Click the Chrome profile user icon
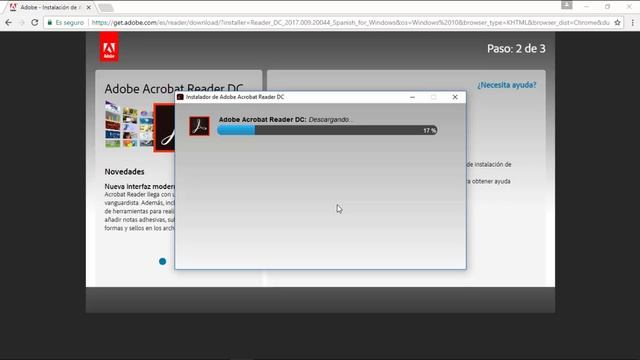The width and height of the screenshot is (640, 360). click(x=567, y=5)
